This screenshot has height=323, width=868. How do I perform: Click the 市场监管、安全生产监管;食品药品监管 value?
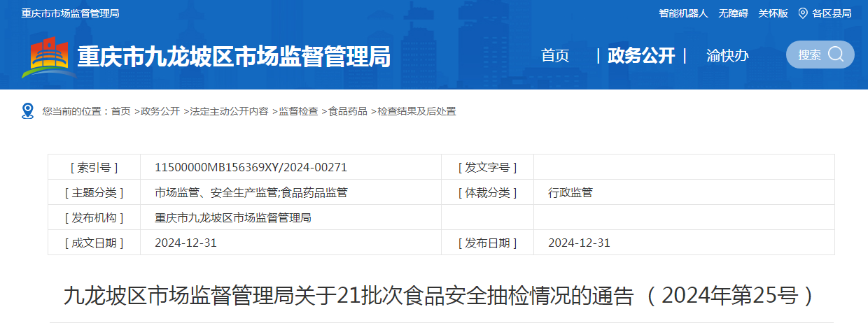251,192
